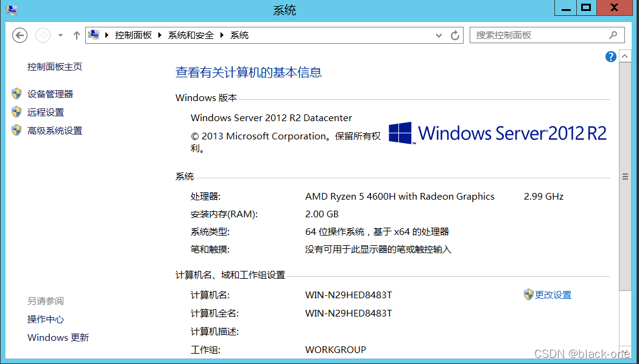This screenshot has width=639, height=364.
Task: Open 高级系统设置 from the sidebar
Action: point(55,131)
